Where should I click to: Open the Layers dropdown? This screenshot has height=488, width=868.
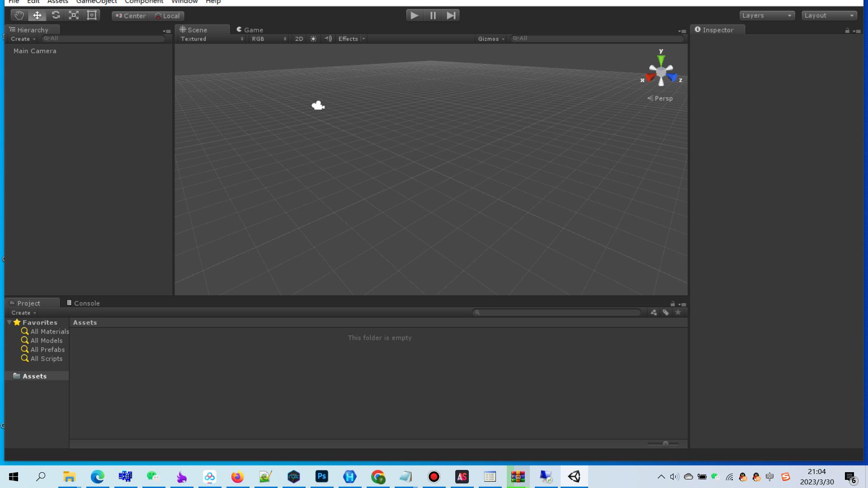click(767, 15)
